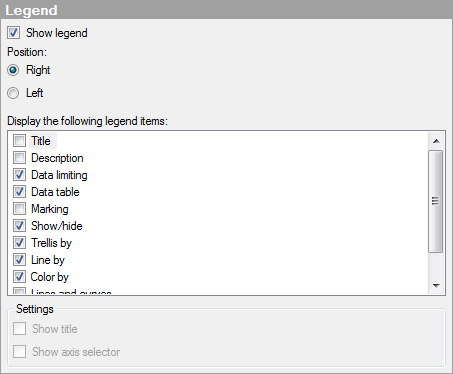Enable the Marking legend item
This screenshot has width=453, height=374.
pos(19,209)
